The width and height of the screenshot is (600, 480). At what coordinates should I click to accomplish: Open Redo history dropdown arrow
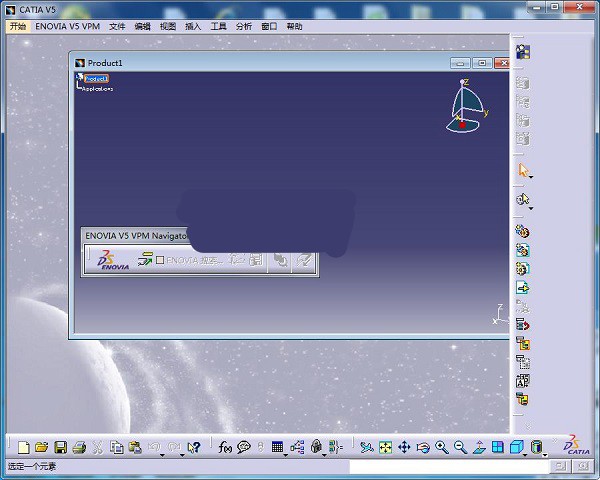click(182, 455)
